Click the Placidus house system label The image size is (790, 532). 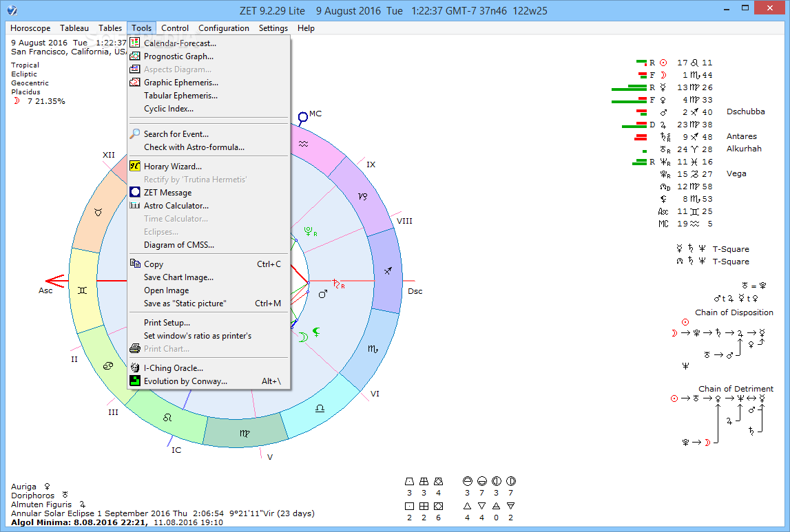pyautogui.click(x=25, y=92)
